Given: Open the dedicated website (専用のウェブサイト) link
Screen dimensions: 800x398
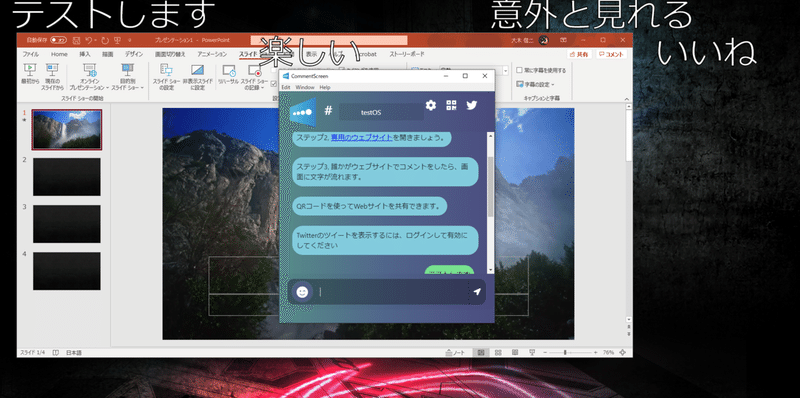Looking at the screenshot, I should point(362,137).
